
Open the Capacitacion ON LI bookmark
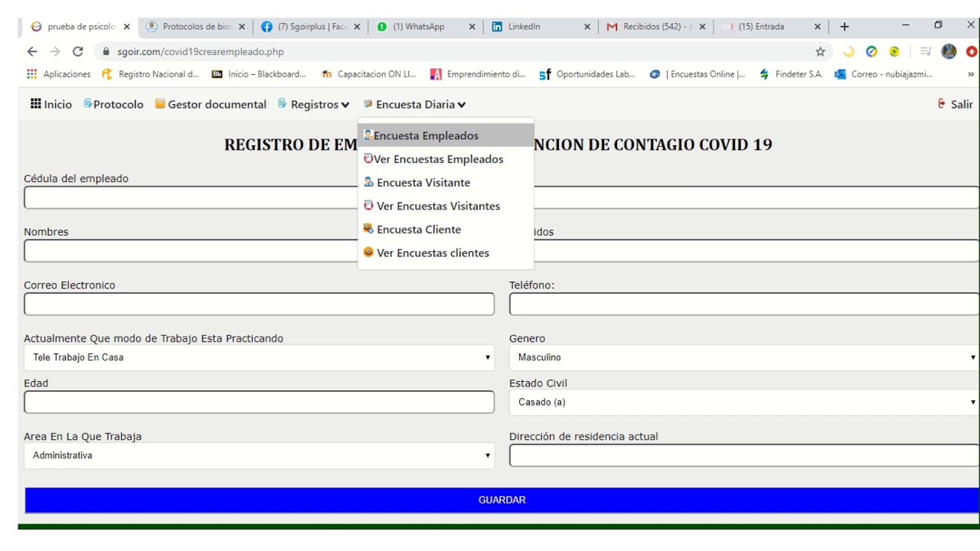369,74
